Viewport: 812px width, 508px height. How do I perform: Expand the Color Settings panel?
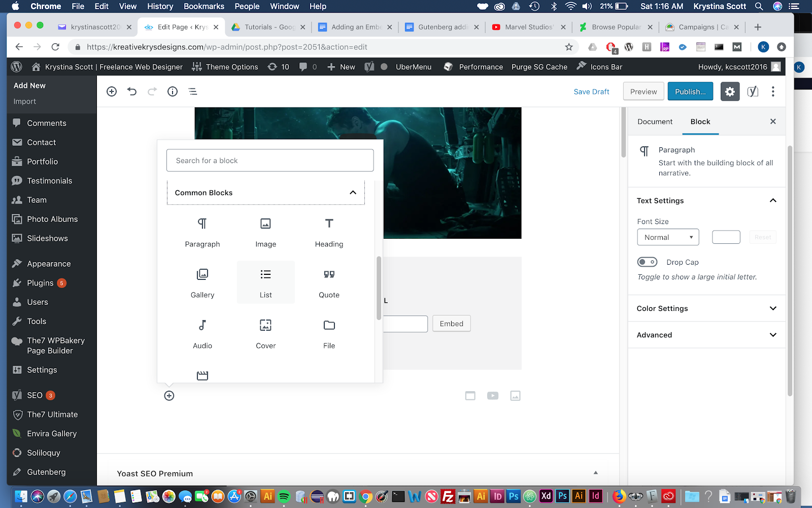pyautogui.click(x=706, y=308)
